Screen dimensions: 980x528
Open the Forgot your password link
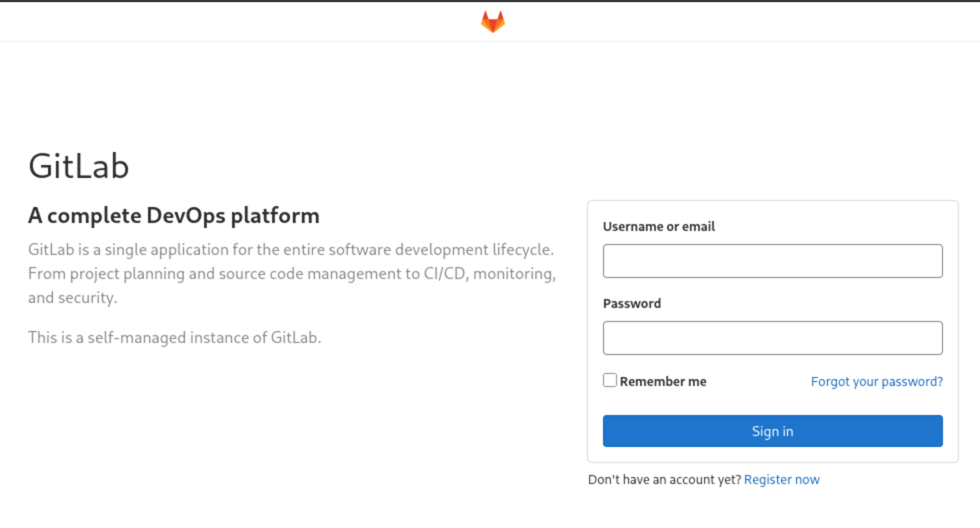click(x=876, y=381)
